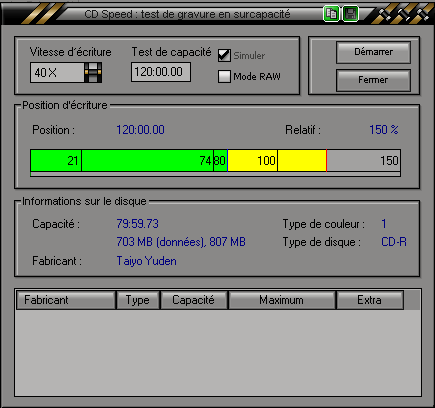Click the gray 150 segment of position bar
Screen dimensions: 435x408
pyautogui.click(x=363, y=161)
